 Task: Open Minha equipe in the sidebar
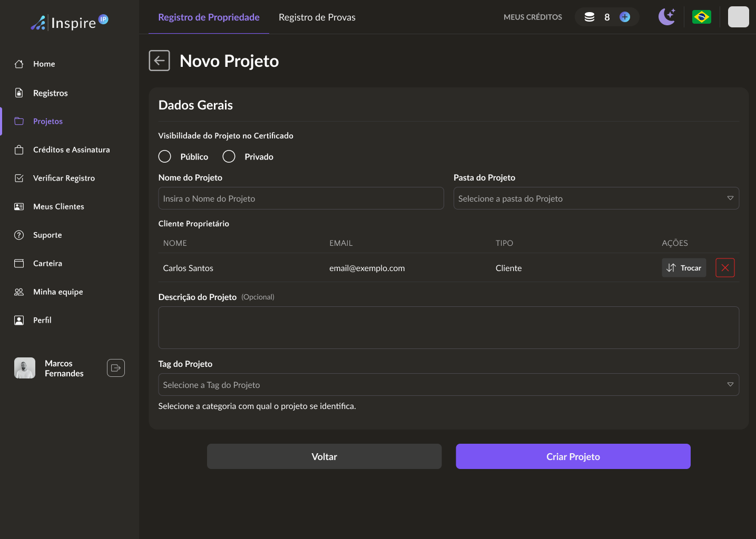pyautogui.click(x=58, y=292)
